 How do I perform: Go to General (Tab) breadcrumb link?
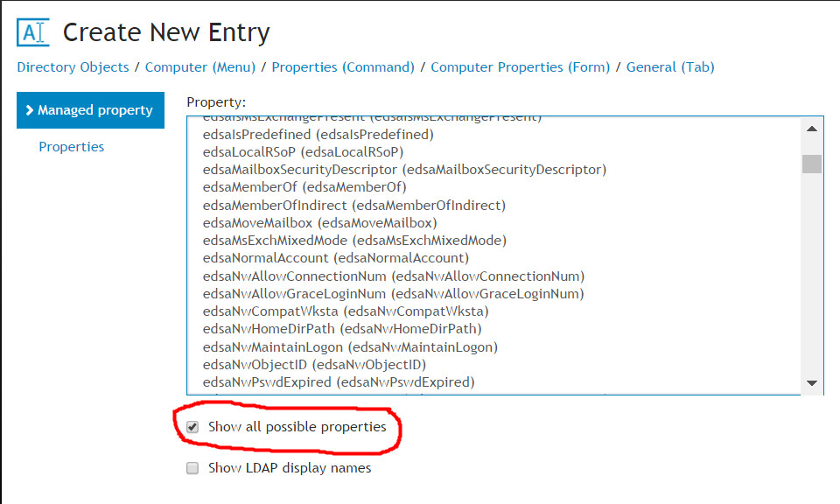(670, 67)
